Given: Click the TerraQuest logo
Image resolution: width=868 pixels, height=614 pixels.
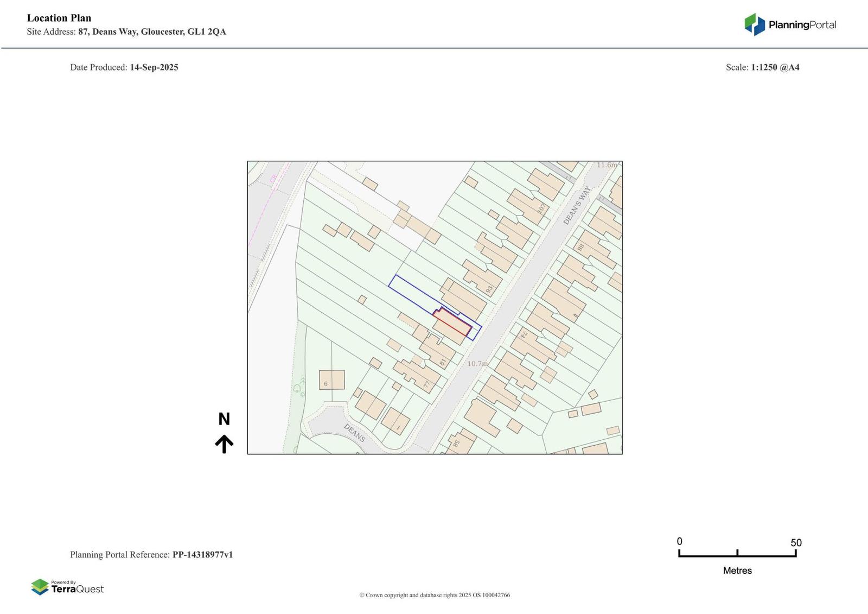Looking at the screenshot, I should pyautogui.click(x=67, y=587).
